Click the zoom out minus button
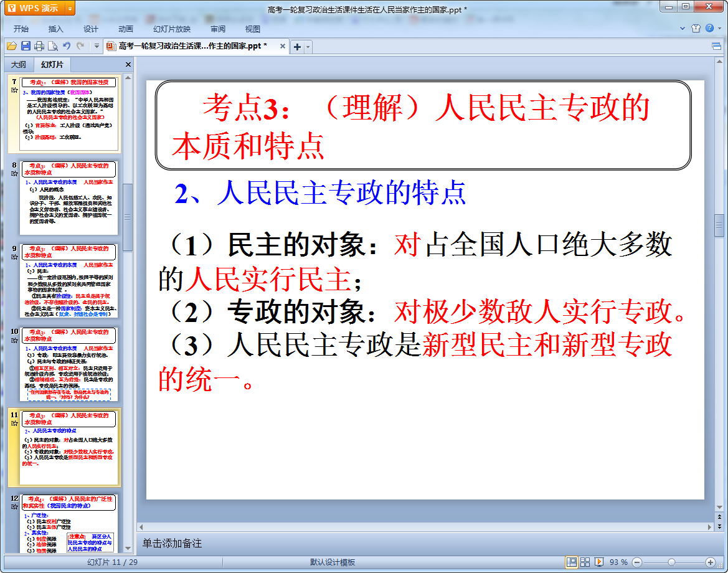The image size is (728, 573). 637,562
